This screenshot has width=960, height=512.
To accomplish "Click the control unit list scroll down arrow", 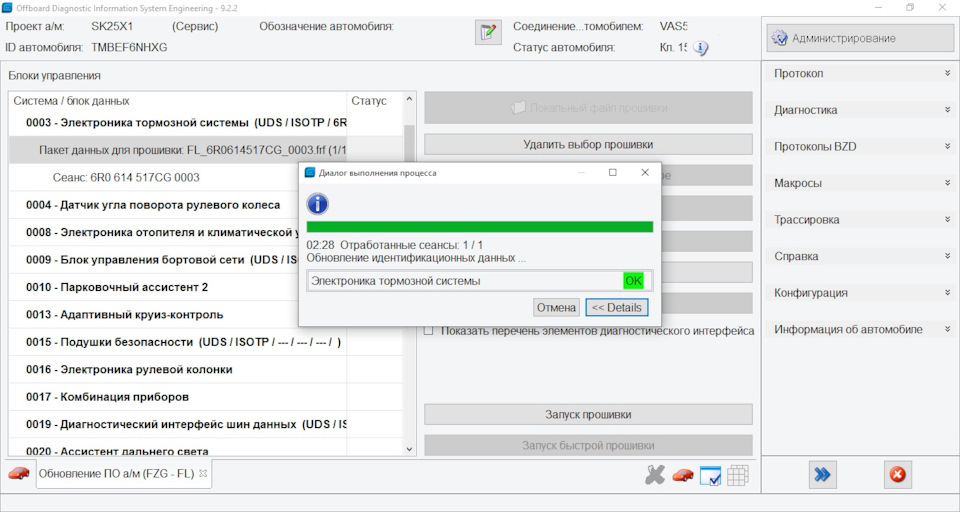I will [x=410, y=450].
